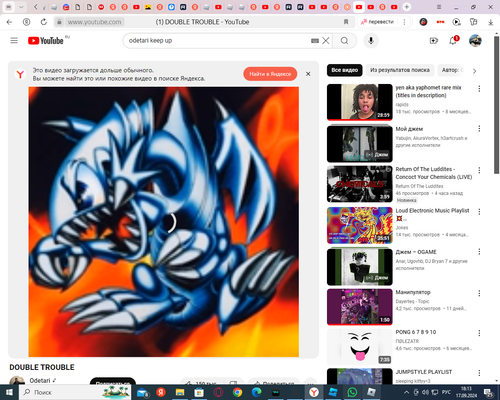
Task: Open the YouTube hamburger guide menu
Action: 14,41
